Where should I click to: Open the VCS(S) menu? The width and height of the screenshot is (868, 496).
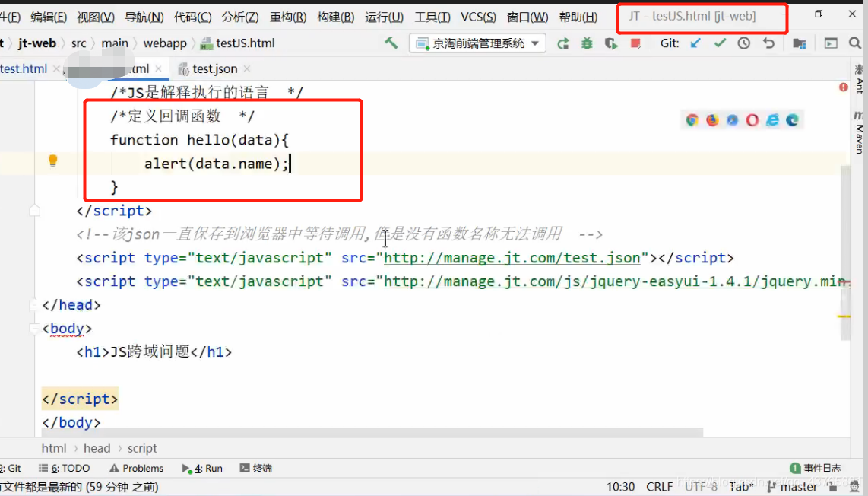coord(478,17)
